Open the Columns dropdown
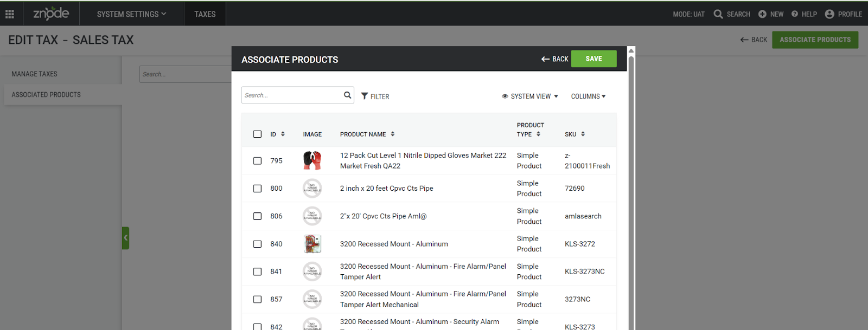 [588, 96]
